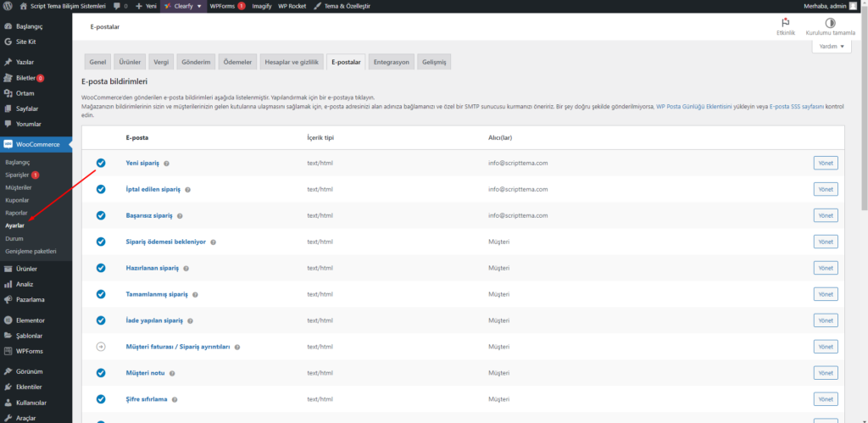Toggle enabled status of Tamamlanmış sipariş
Viewport: 868px width, 423px height.
(101, 294)
